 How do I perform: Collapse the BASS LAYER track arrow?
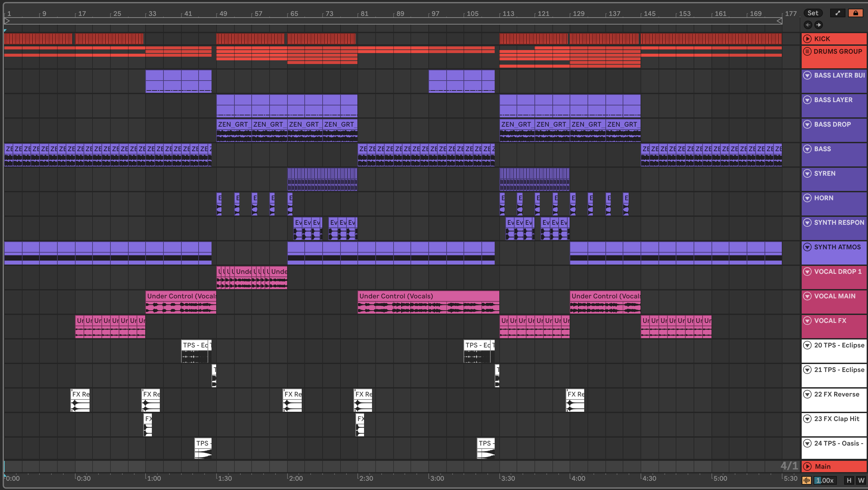[x=807, y=100]
